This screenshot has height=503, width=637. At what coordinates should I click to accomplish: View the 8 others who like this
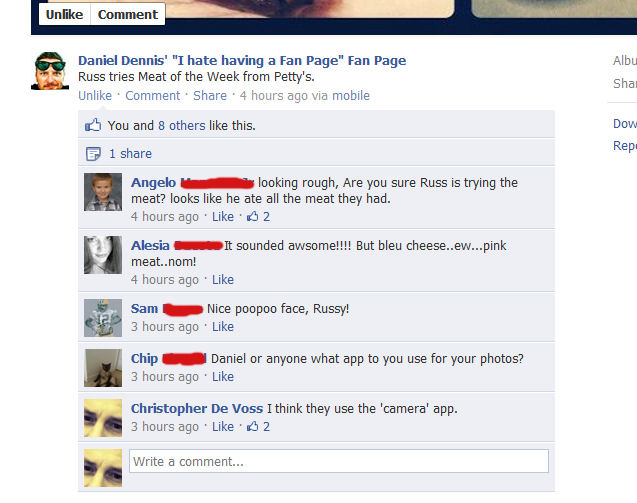coord(182,126)
